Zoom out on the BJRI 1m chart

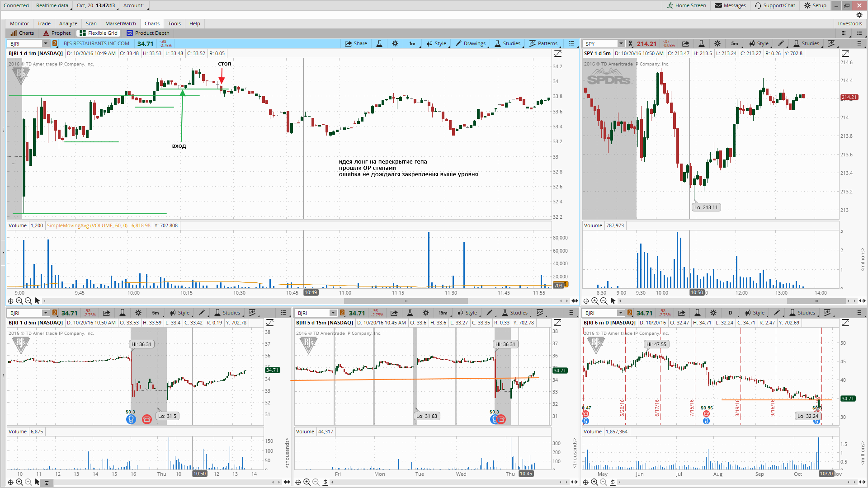(28, 301)
